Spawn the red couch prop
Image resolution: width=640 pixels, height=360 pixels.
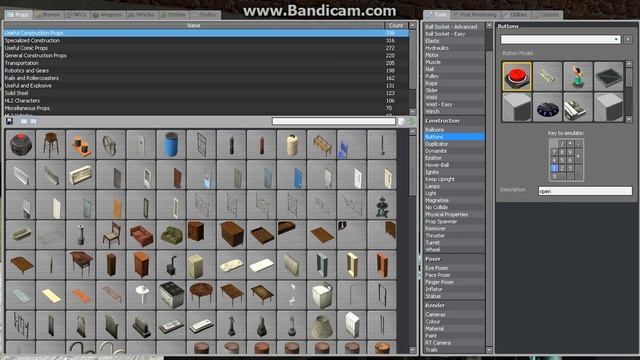[141, 235]
